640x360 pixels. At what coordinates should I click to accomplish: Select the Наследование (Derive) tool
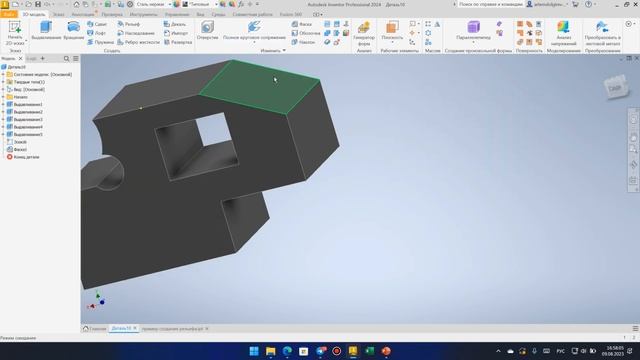[136, 33]
